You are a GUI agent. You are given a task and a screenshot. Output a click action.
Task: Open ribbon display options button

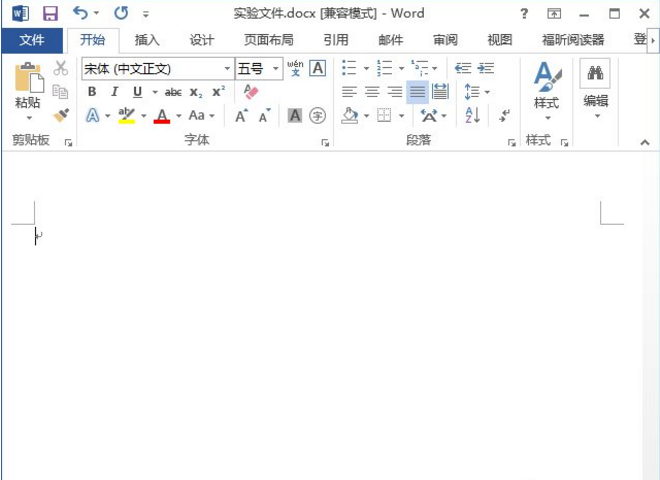click(554, 14)
